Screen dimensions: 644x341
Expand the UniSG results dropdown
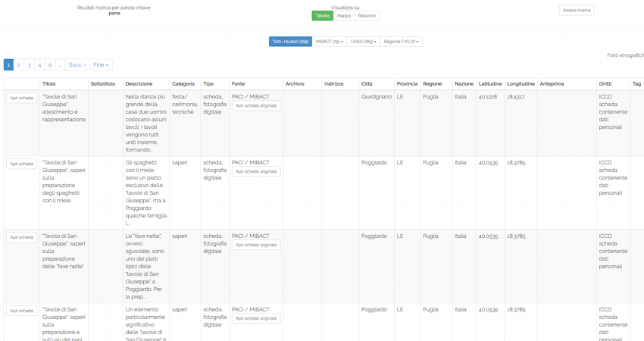point(363,42)
